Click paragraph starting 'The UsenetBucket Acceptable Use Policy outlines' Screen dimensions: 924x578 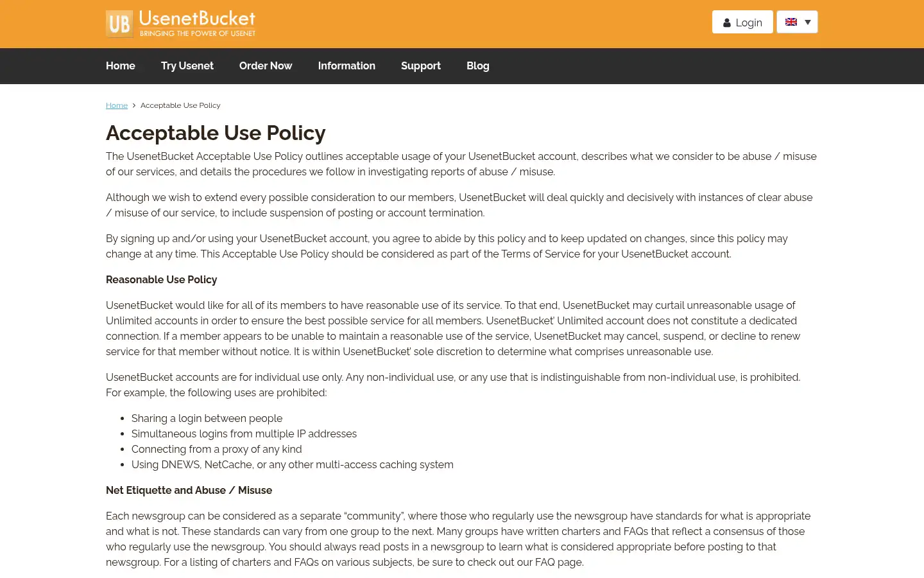click(461, 164)
